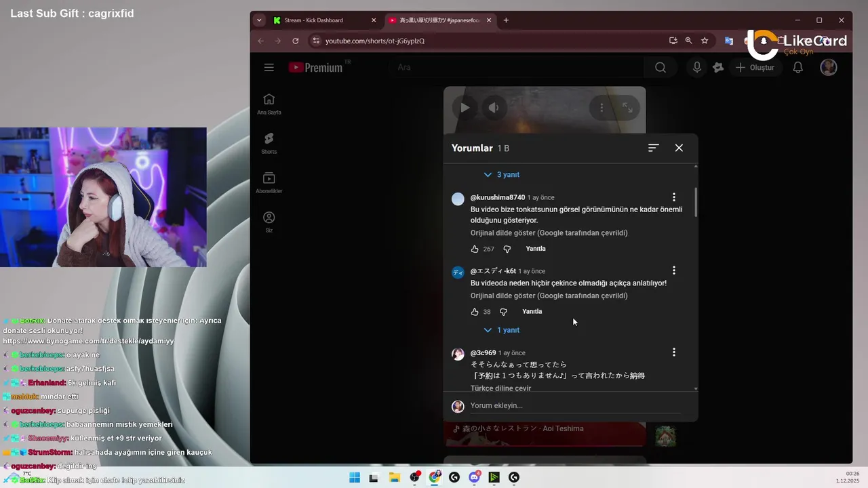868x488 pixels.
Task: Open the YouTube account avatar menu
Action: pos(829,67)
